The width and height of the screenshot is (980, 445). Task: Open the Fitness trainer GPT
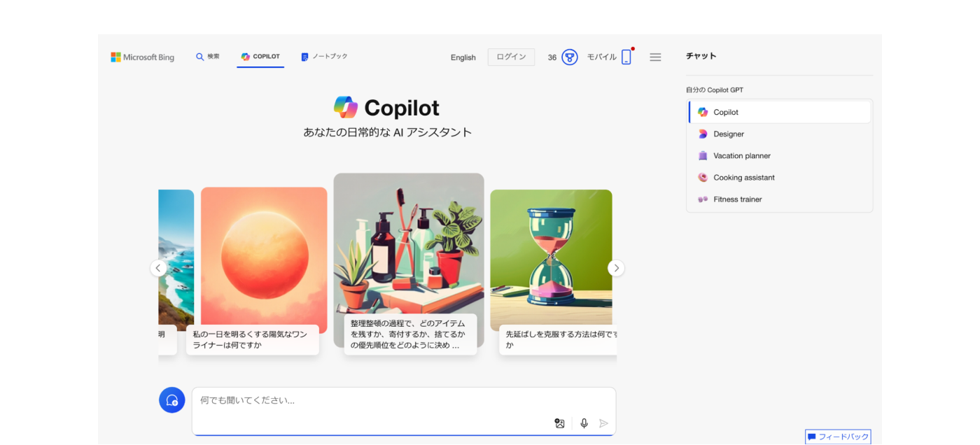(780, 199)
